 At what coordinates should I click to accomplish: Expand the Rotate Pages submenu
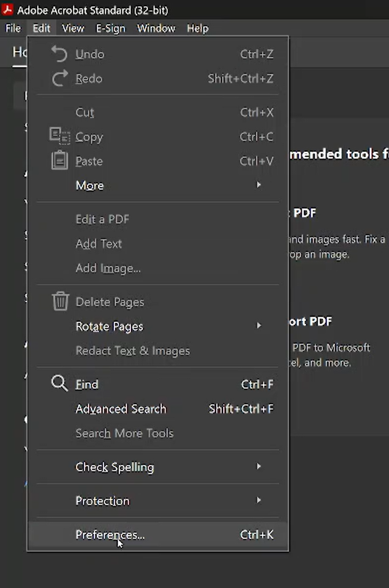click(109, 326)
